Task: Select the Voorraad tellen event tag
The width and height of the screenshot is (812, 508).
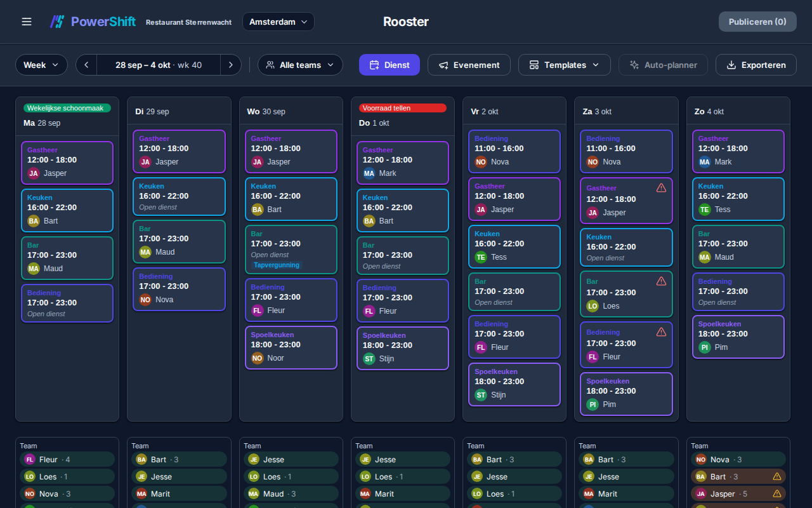Action: tap(403, 108)
